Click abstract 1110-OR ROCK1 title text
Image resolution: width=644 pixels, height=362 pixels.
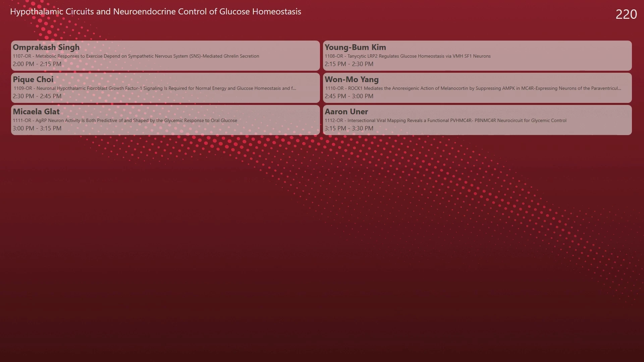(x=473, y=88)
